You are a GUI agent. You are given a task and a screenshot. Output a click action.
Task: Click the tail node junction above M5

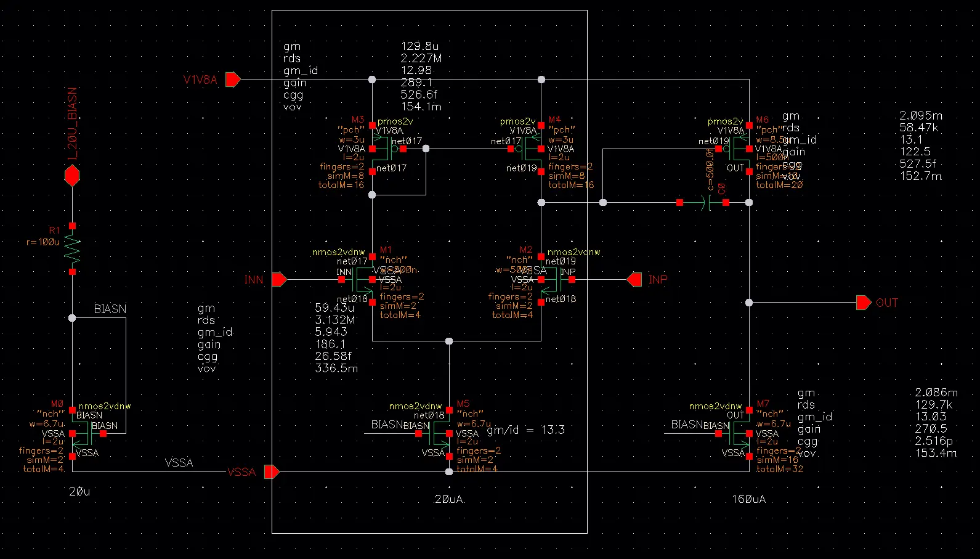[x=449, y=341]
